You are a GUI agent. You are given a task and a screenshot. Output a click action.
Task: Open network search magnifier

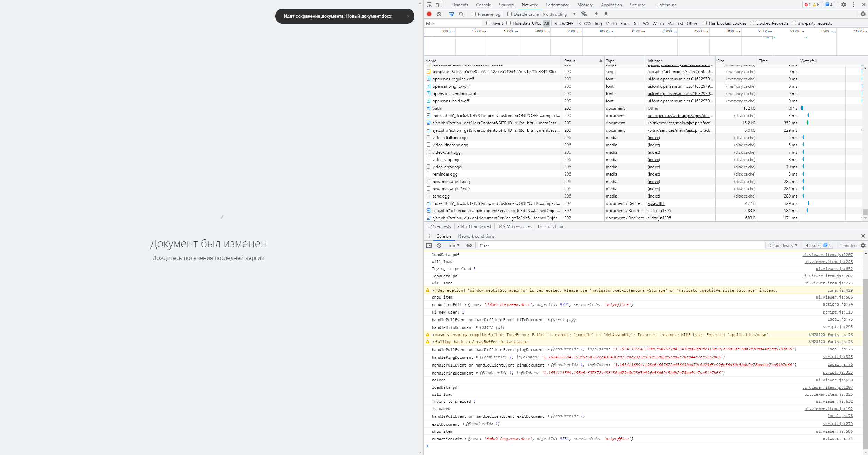click(461, 14)
